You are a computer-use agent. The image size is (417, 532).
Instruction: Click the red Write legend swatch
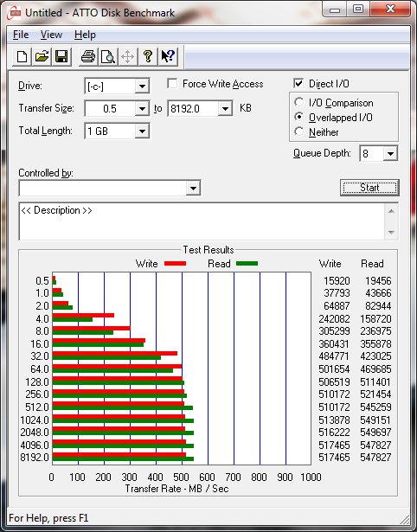coord(175,263)
